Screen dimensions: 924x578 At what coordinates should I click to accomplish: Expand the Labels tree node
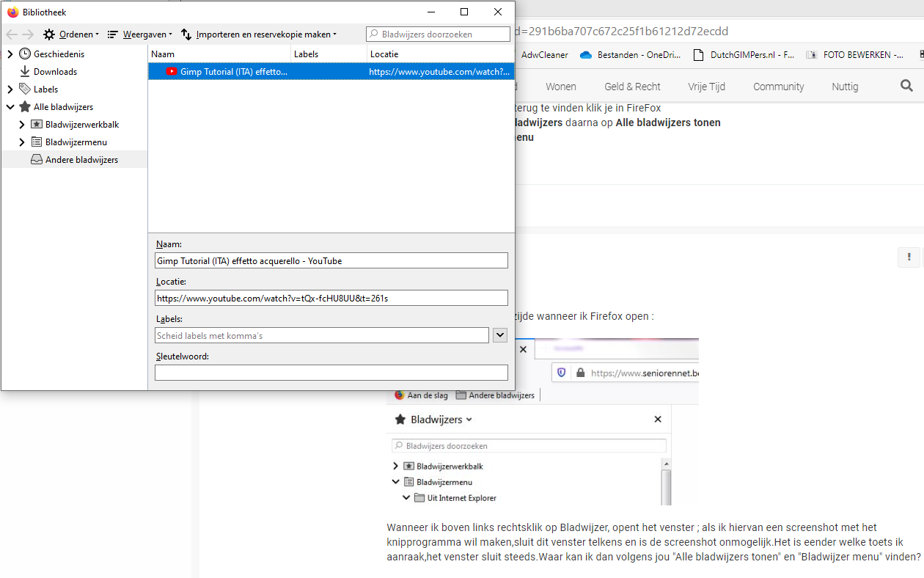pos(10,89)
